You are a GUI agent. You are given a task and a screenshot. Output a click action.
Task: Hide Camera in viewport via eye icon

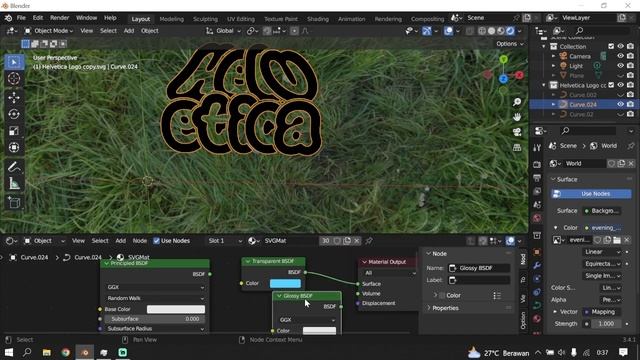[x=620, y=56]
